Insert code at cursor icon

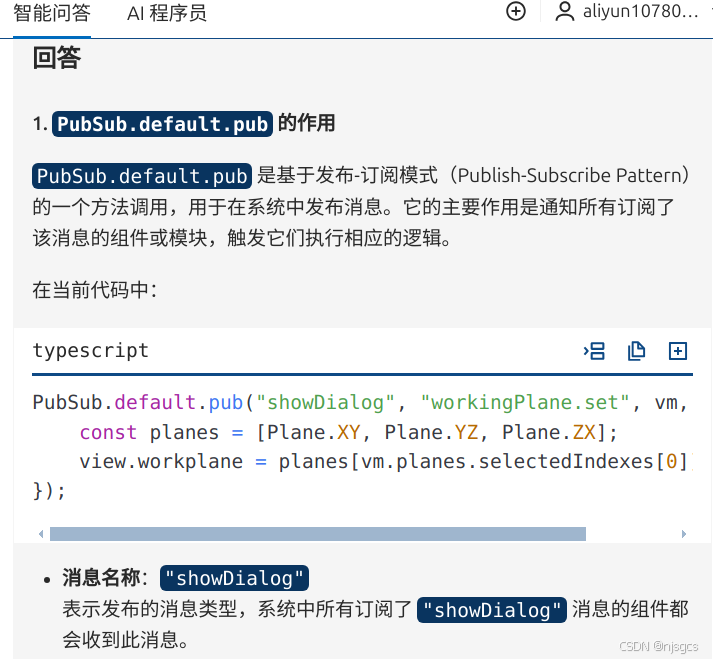click(x=594, y=351)
